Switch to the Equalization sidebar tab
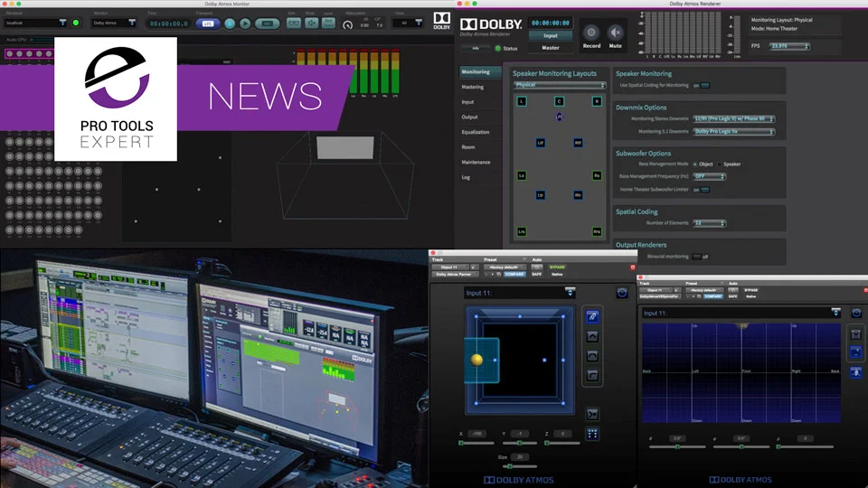 point(475,132)
